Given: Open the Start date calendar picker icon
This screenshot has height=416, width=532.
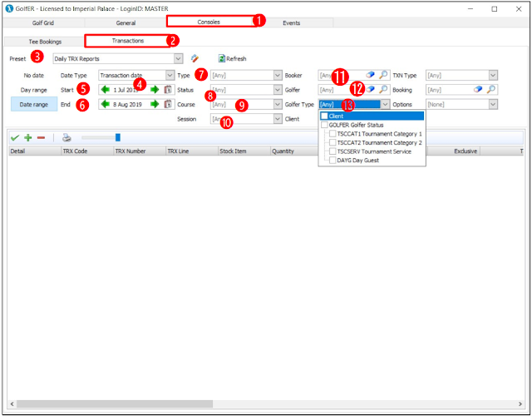Looking at the screenshot, I should (x=168, y=90).
